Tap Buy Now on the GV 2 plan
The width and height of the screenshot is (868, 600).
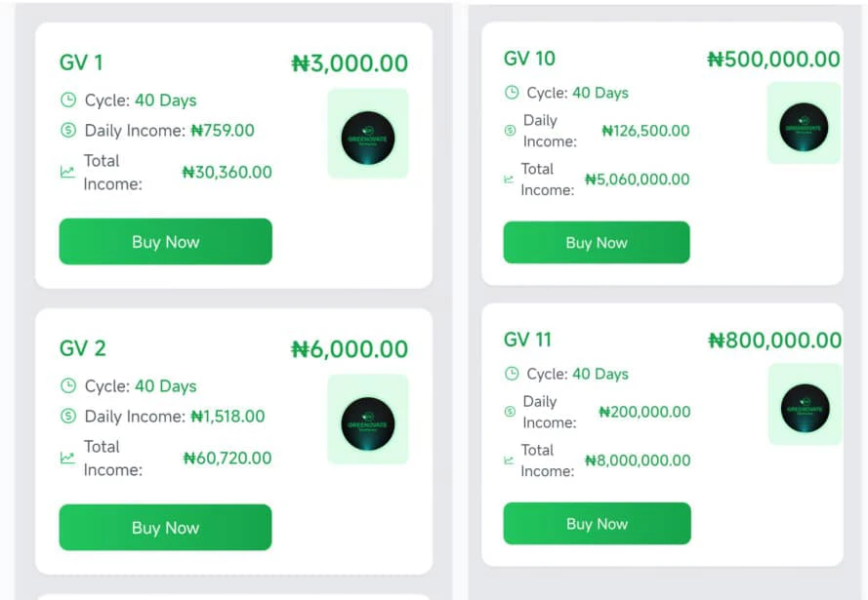pos(166,528)
